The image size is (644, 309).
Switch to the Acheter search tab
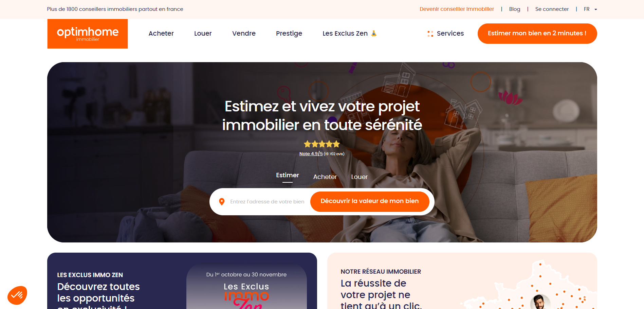click(325, 177)
